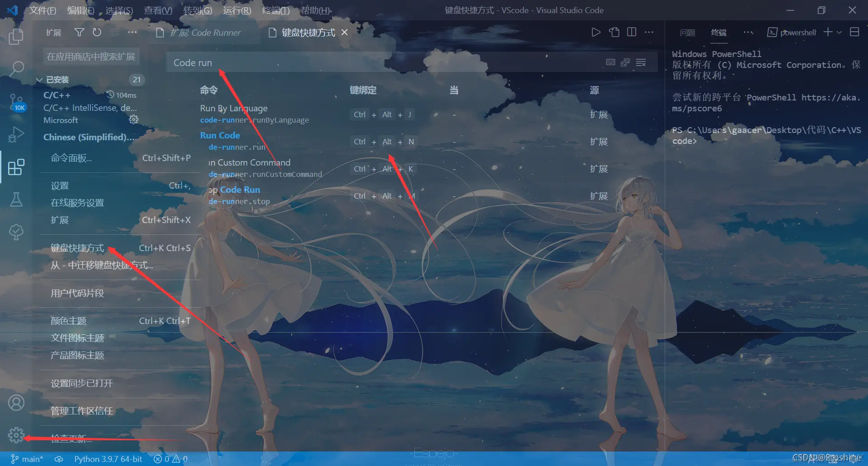Add a new terminal with plus icon
The height and width of the screenshot is (466, 868).
tap(828, 32)
